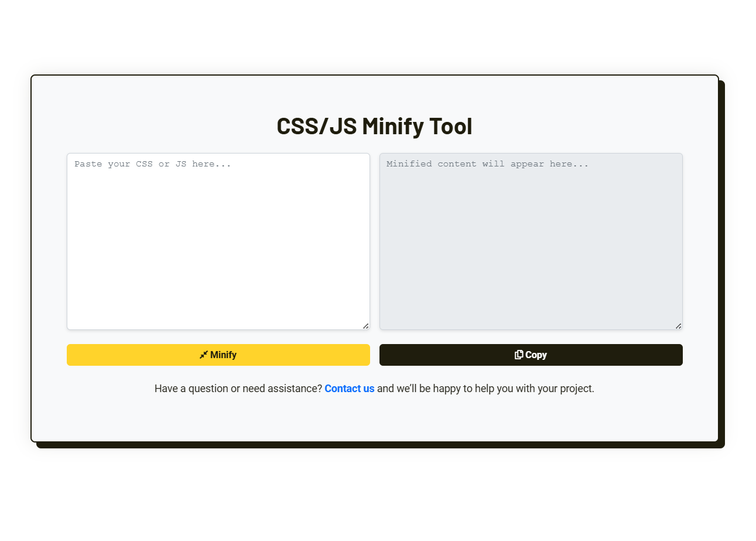Click the yellow Minify button
The height and width of the screenshot is (541, 756).
[218, 355]
